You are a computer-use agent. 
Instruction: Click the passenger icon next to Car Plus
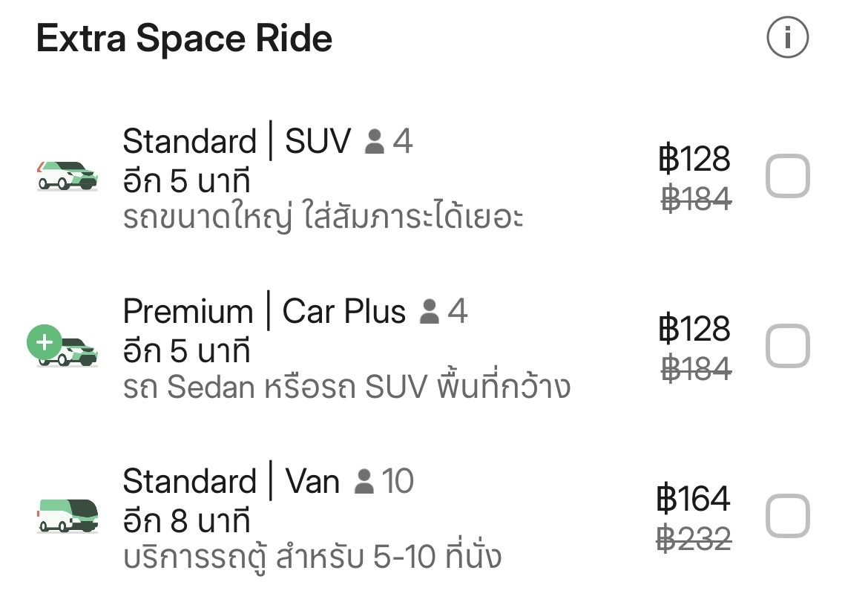point(430,312)
